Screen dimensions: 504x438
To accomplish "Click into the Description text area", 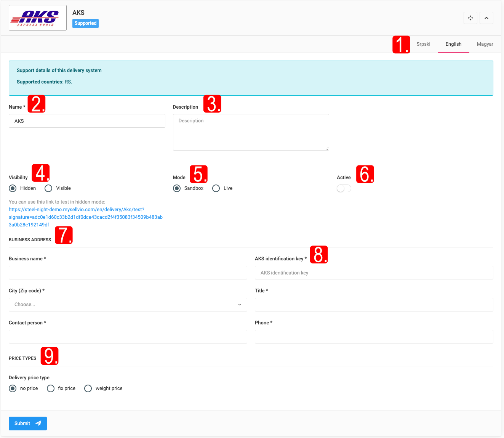I will click(x=251, y=132).
